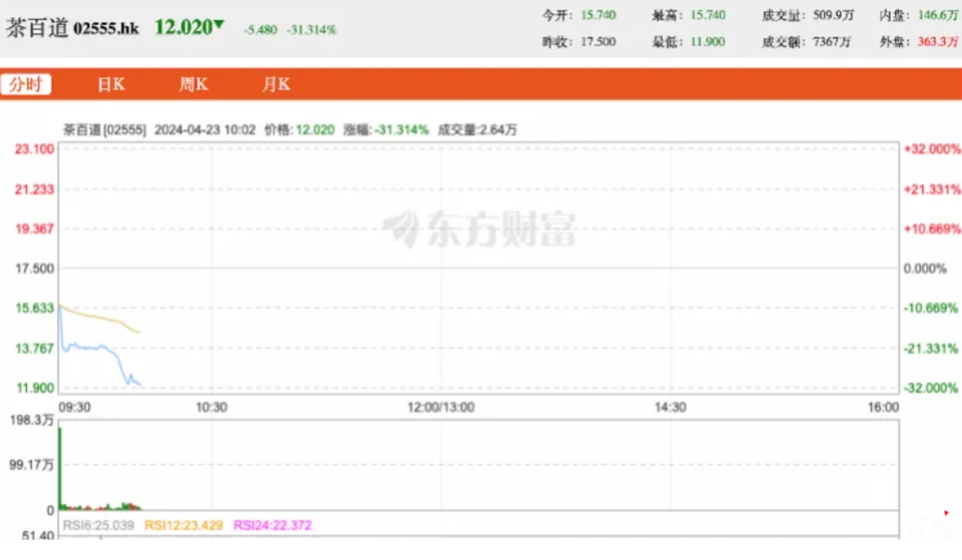Click the 12:00/13:00 time axis label

[441, 407]
